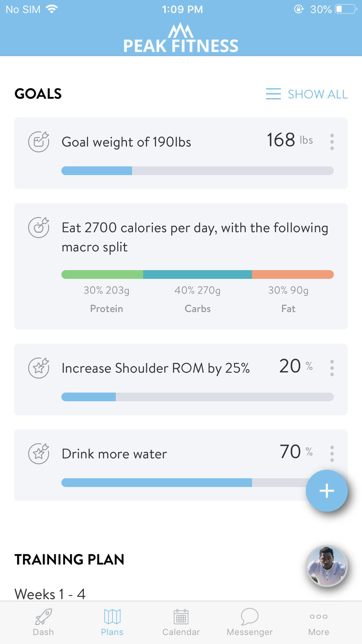
Task: Tap the Drink more water star icon
Action: click(39, 453)
